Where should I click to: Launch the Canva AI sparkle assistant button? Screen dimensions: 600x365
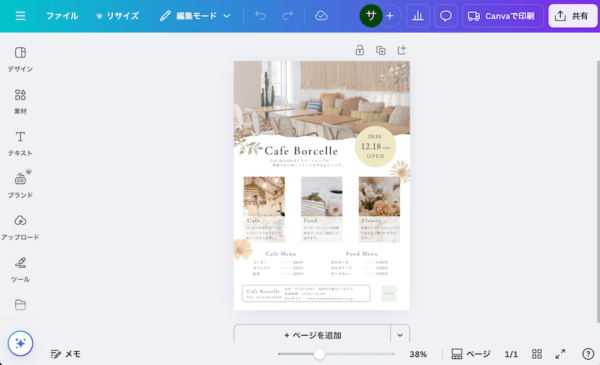pyautogui.click(x=20, y=343)
